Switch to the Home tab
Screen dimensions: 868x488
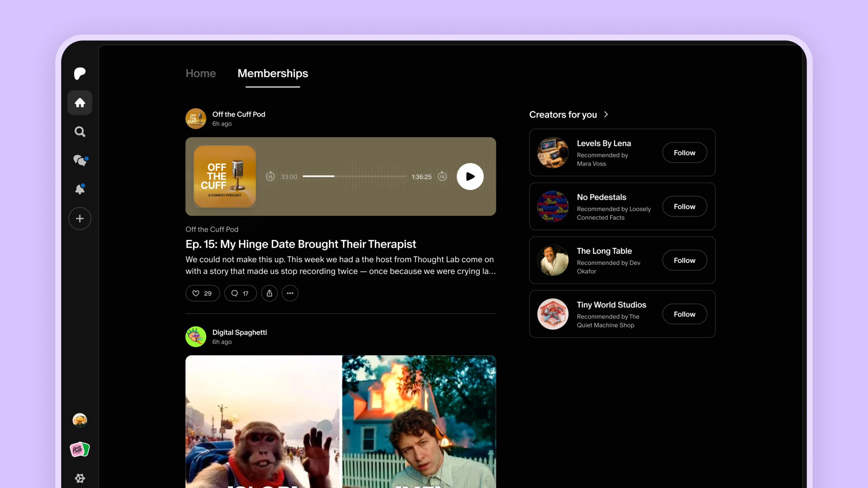pos(201,73)
